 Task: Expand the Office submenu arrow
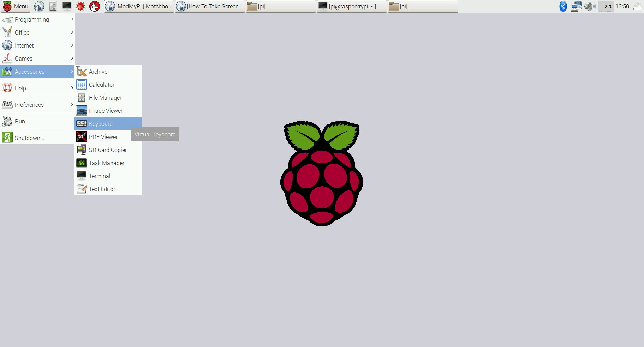coord(72,32)
